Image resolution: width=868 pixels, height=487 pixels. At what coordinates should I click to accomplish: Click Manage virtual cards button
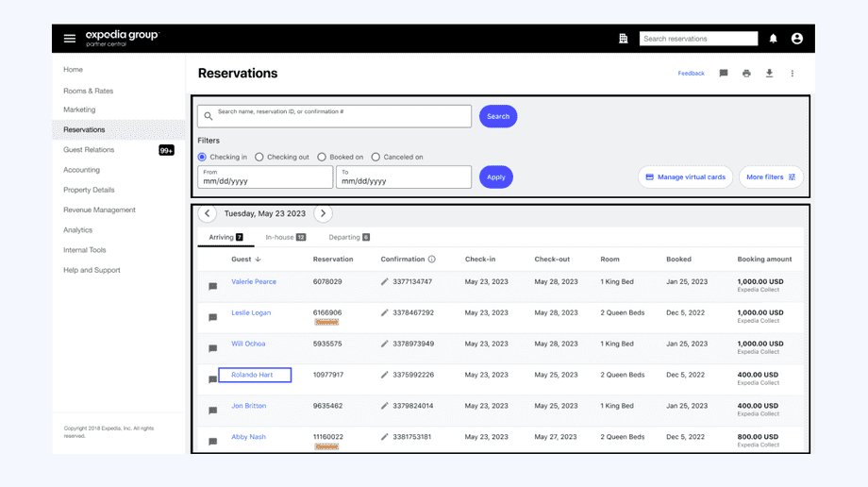685,177
